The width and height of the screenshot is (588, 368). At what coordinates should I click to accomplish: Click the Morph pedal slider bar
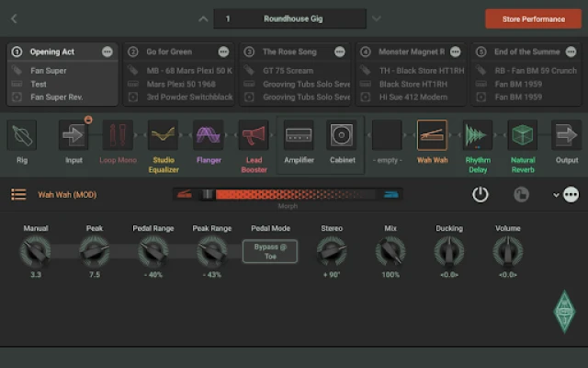click(x=288, y=194)
